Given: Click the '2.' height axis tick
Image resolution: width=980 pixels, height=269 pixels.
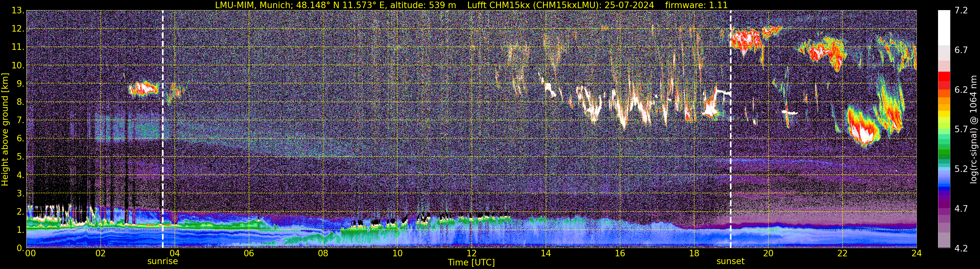Looking at the screenshot, I should 20,212.
